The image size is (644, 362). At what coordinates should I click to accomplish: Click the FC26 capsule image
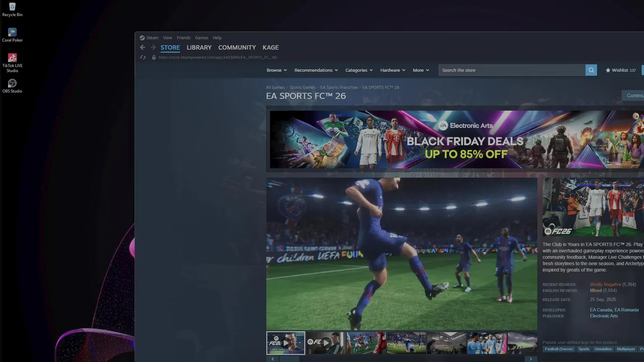tap(593, 207)
